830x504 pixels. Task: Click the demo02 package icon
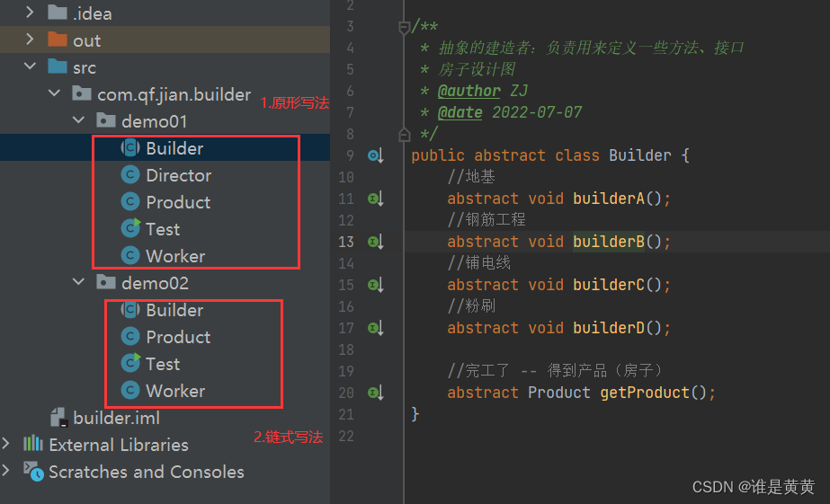(x=106, y=282)
